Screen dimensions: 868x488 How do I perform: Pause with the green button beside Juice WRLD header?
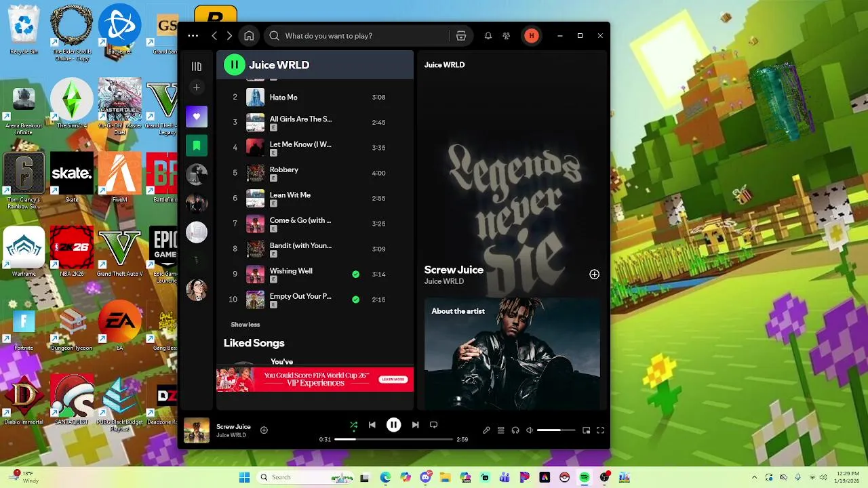234,65
